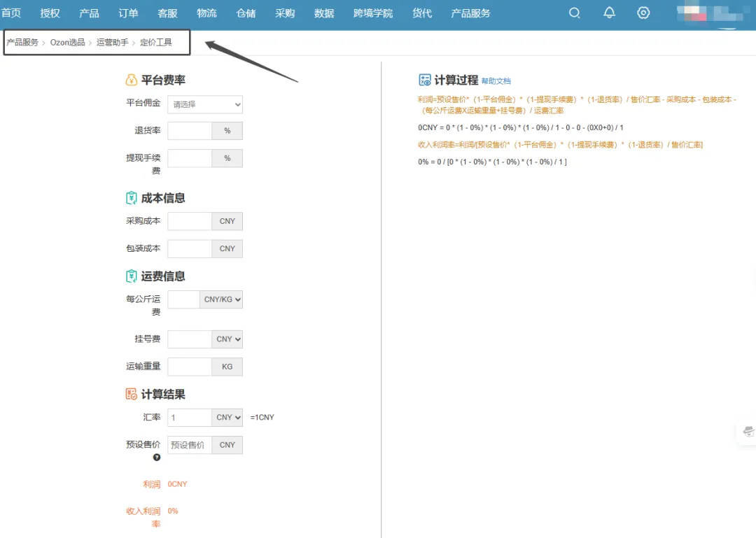Open the 仓储 menu item
This screenshot has height=538, width=756.
coord(246,13)
